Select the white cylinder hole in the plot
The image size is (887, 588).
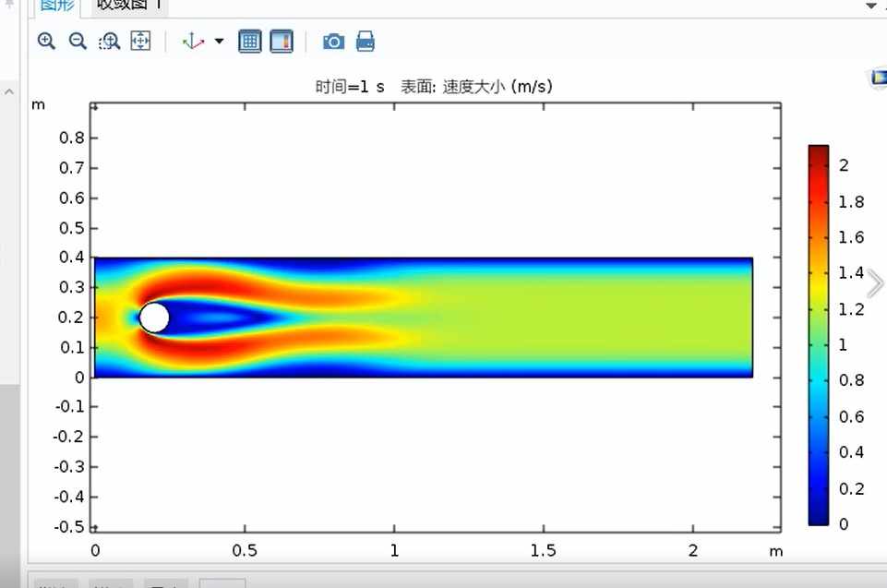(x=154, y=318)
